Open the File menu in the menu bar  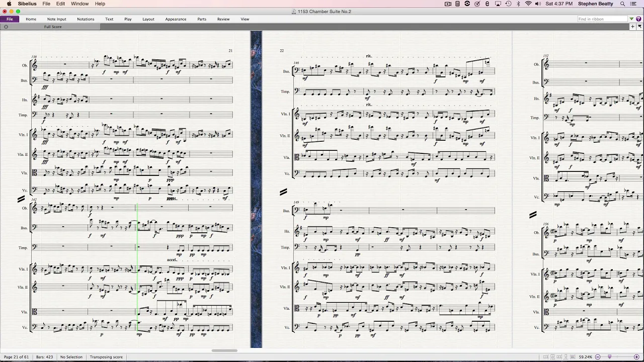point(46,4)
